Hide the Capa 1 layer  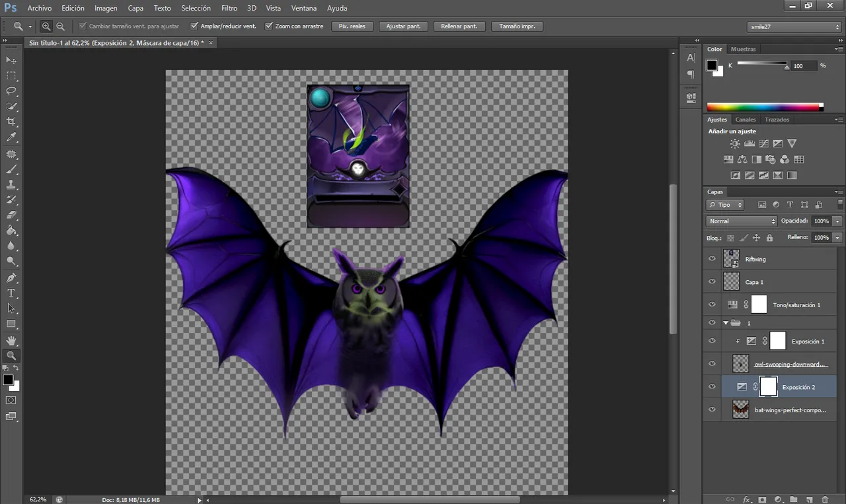click(712, 281)
